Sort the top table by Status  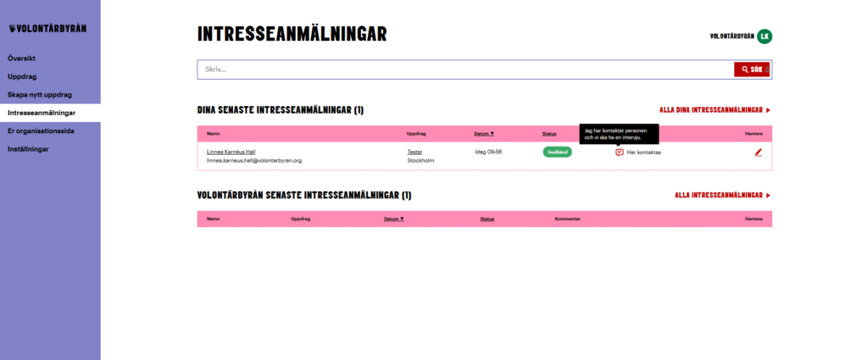tap(549, 134)
